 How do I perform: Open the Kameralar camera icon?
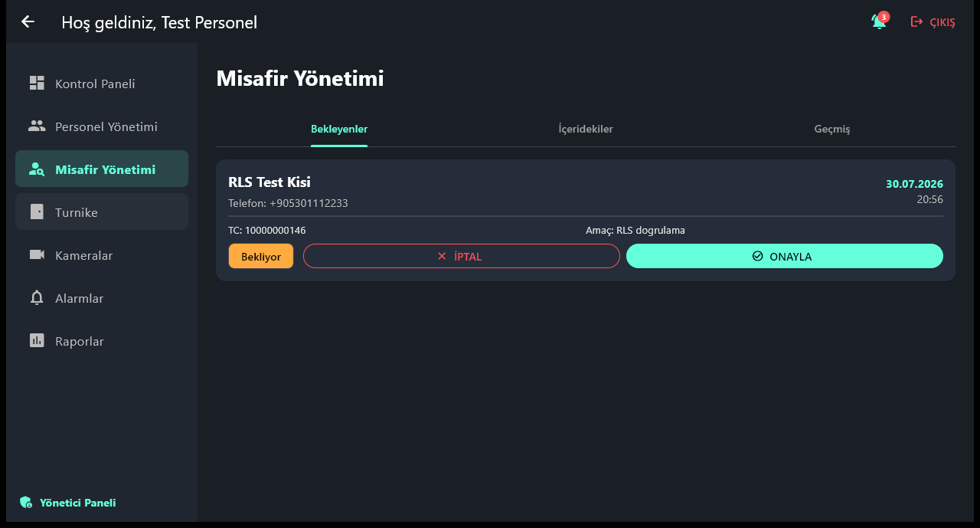point(37,254)
